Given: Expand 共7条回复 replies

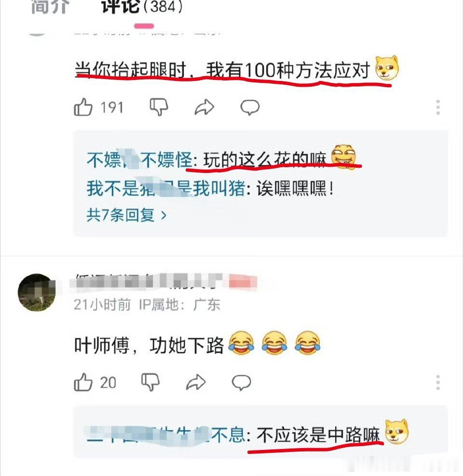Looking at the screenshot, I should point(127,215).
